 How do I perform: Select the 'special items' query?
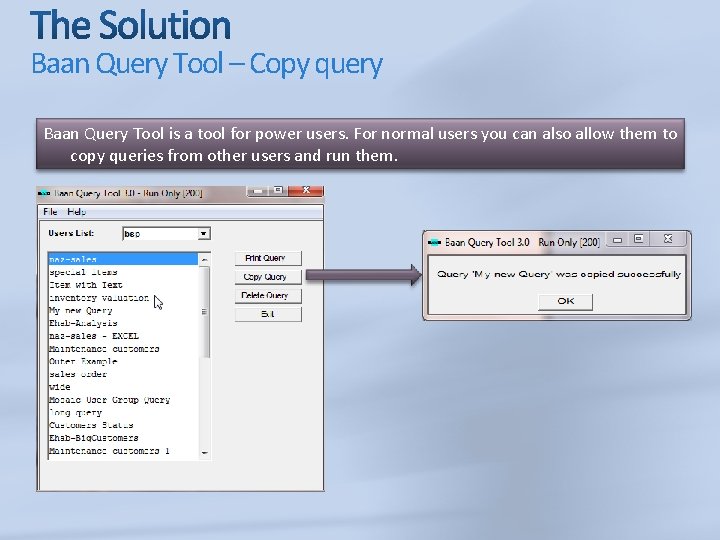pyautogui.click(x=123, y=272)
